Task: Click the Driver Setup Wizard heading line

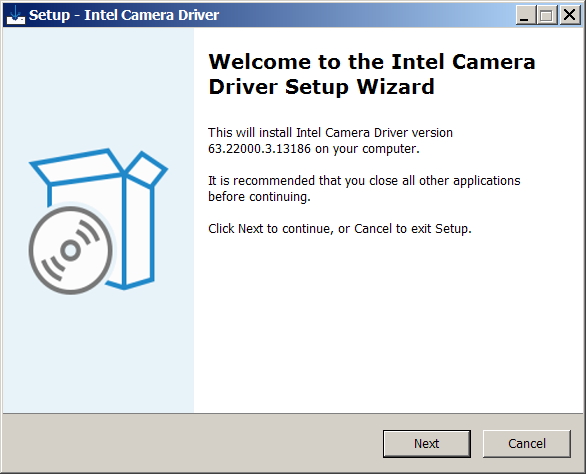Action: coord(321,87)
